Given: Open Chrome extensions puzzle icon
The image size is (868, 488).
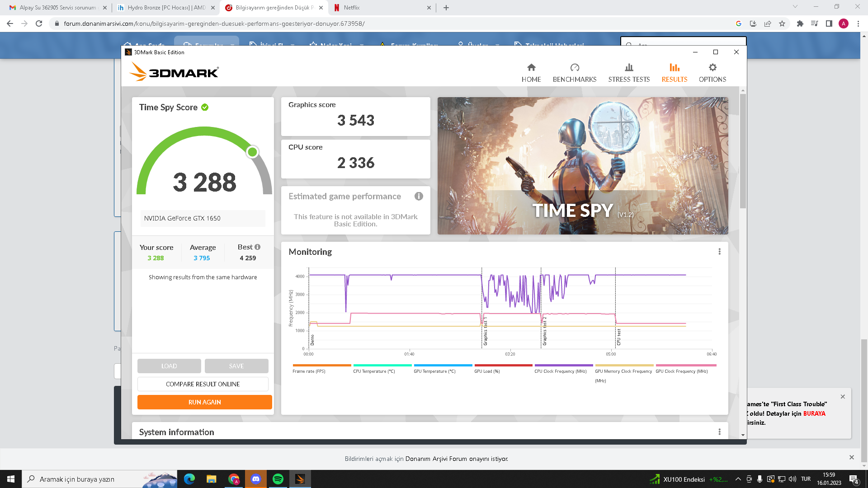Looking at the screenshot, I should (800, 23).
